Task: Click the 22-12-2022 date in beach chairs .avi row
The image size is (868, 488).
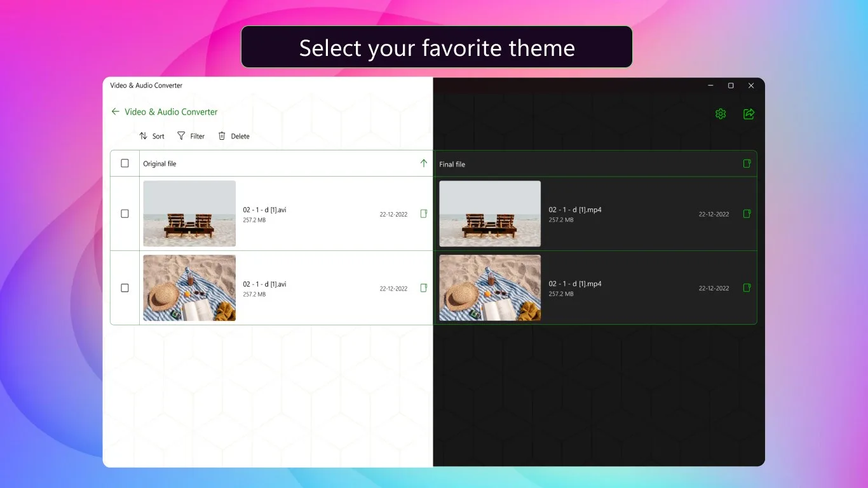Action: click(393, 214)
